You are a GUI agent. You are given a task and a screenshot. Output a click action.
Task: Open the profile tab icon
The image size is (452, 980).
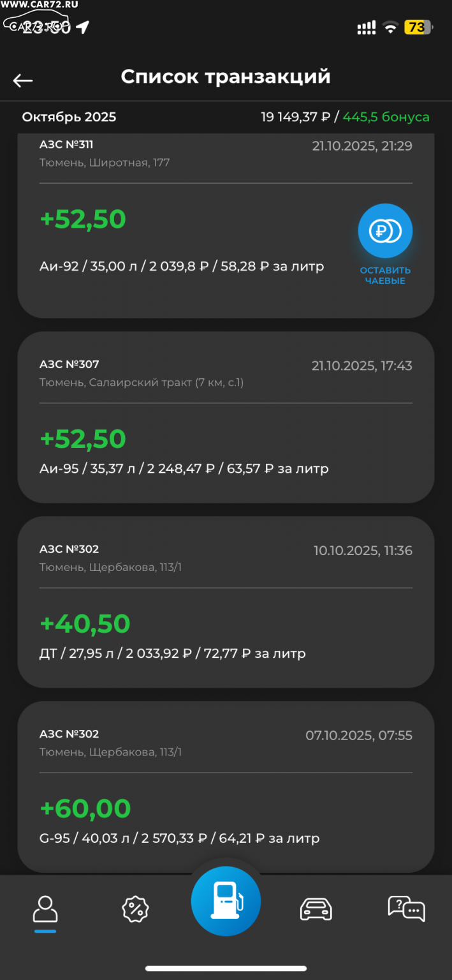click(45, 909)
